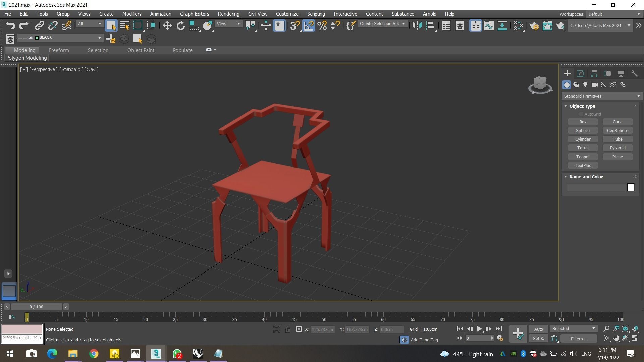
Task: Click the Render Production teapot icon
Action: pos(559,26)
